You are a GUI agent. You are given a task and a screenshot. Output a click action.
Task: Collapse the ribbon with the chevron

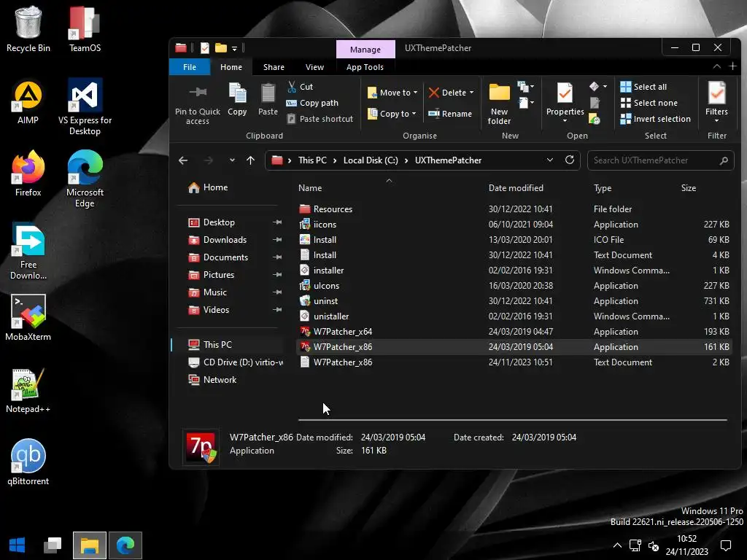tap(716, 66)
